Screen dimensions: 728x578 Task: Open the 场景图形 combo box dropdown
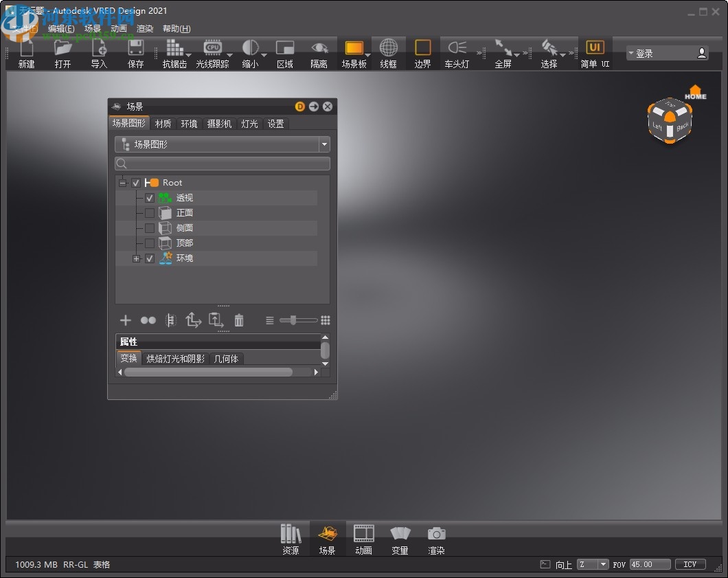(323, 144)
